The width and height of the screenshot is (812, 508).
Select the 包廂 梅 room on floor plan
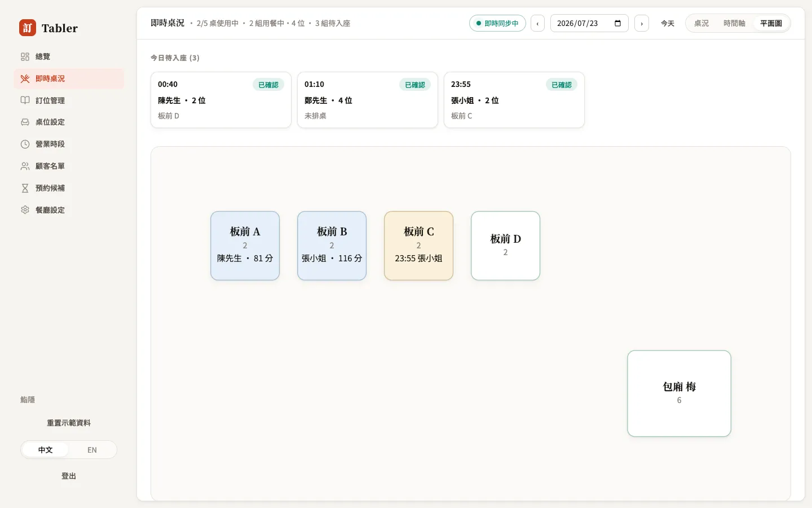tap(679, 393)
